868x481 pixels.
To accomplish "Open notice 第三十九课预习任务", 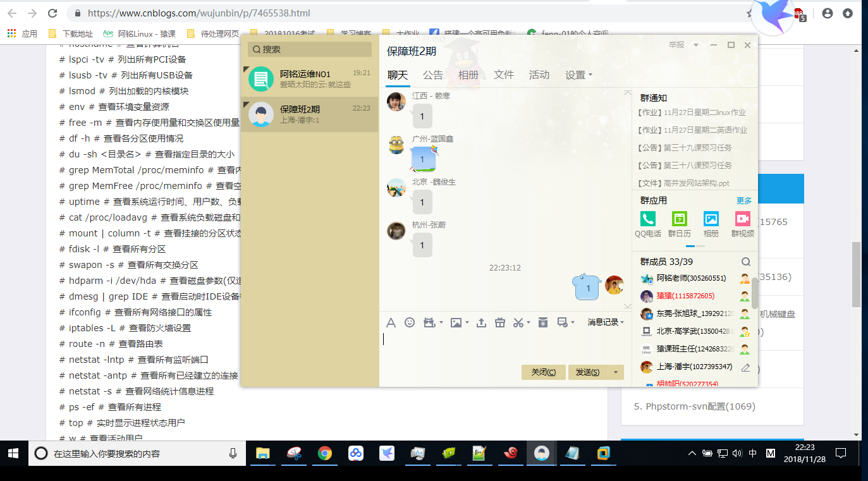I will tap(685, 148).
